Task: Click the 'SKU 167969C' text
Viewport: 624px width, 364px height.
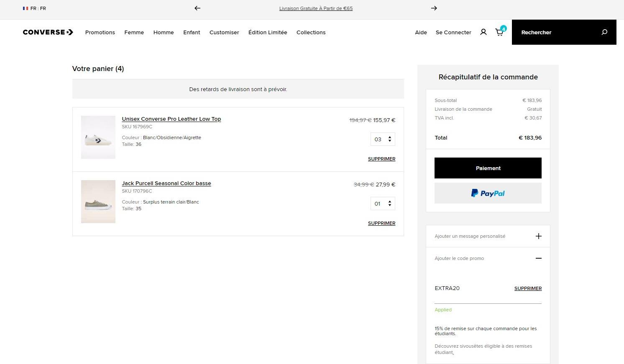Action: click(137, 127)
